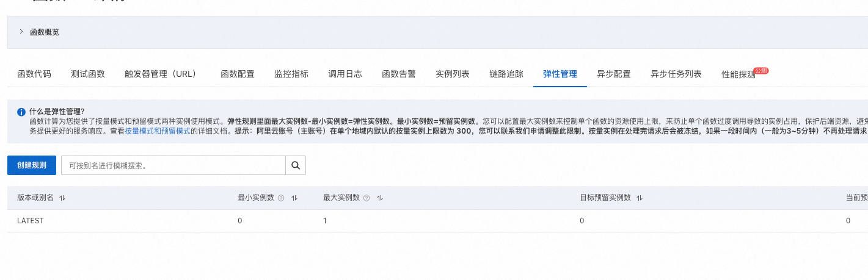Sort the 目标预留实例数 column
The width and height of the screenshot is (868, 280).
(640, 198)
